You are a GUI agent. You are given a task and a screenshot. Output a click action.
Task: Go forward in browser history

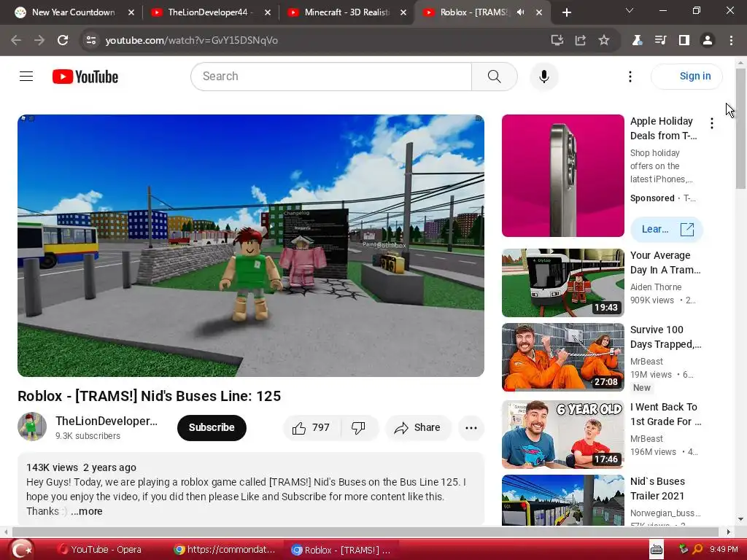coord(39,41)
